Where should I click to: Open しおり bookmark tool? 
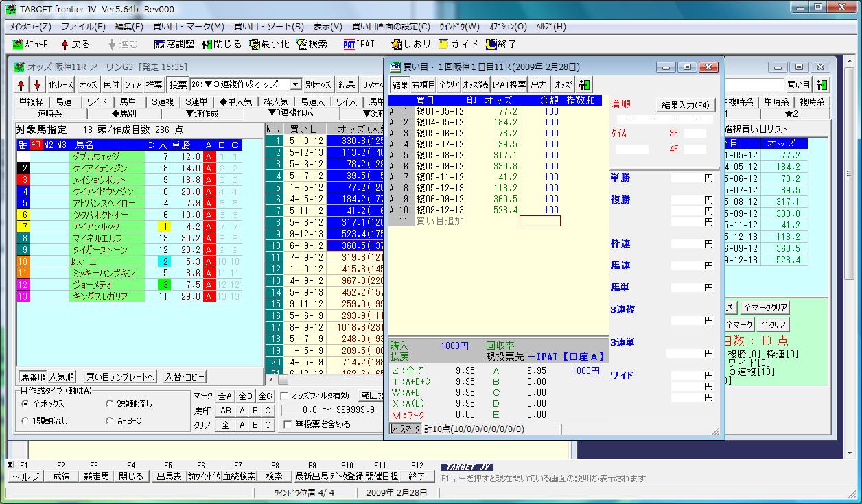click(411, 44)
